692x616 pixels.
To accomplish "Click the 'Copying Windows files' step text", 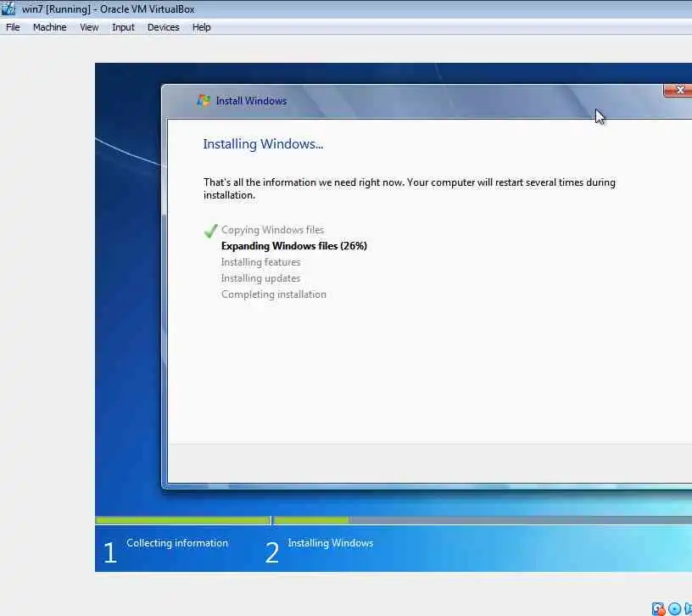I will tap(272, 230).
